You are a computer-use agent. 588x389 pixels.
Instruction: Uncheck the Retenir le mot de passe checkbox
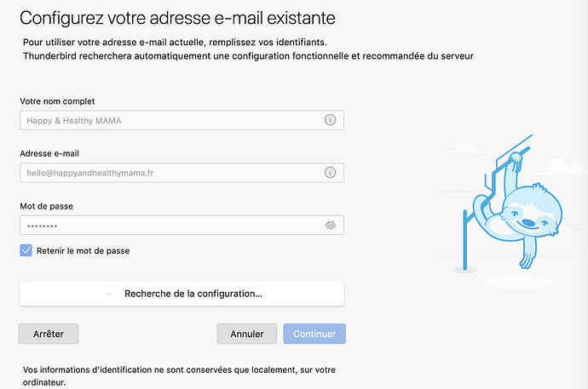tap(26, 250)
